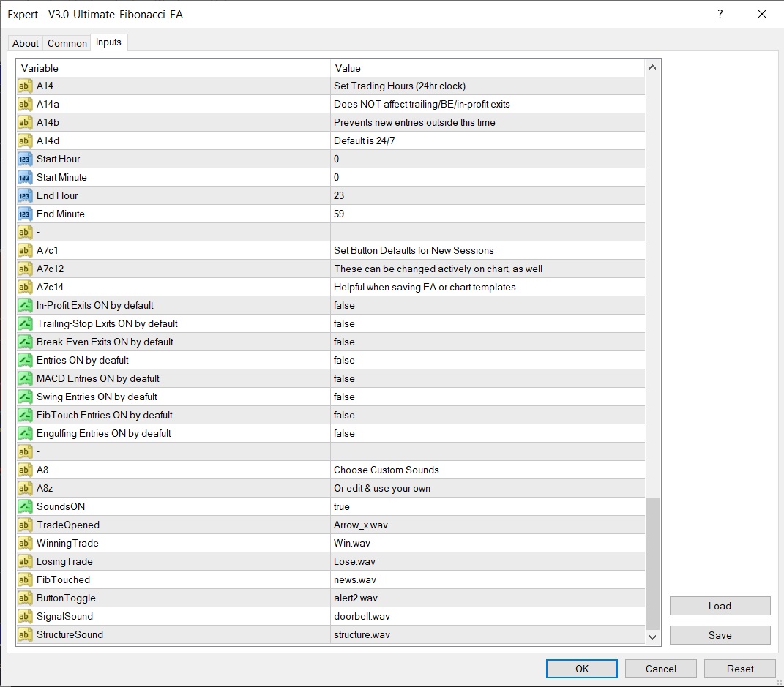784x687 pixels.
Task: Click the string icon beside TradeOpened
Action: click(26, 525)
